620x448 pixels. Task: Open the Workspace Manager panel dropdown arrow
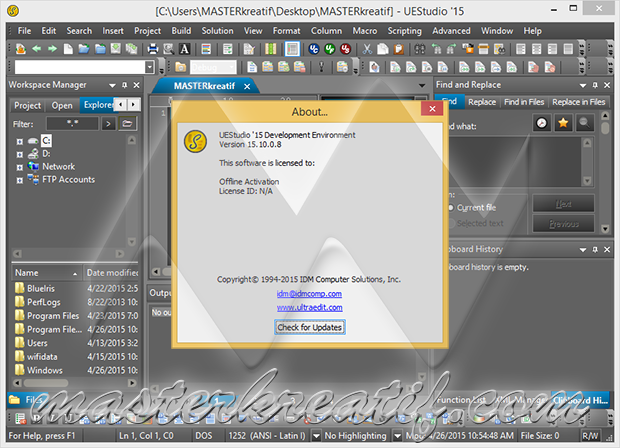(x=112, y=85)
